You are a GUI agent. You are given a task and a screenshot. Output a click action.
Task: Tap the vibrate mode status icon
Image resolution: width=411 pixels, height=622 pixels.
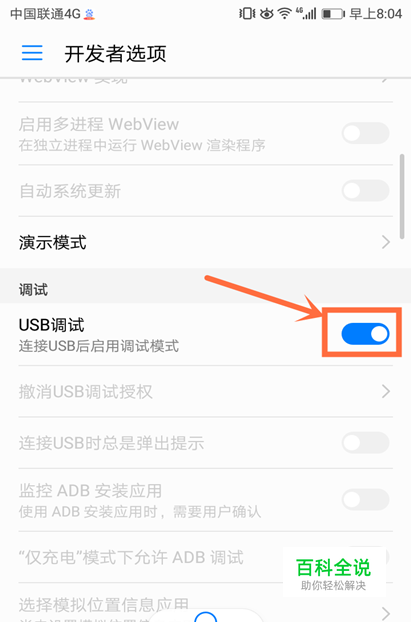click(247, 14)
